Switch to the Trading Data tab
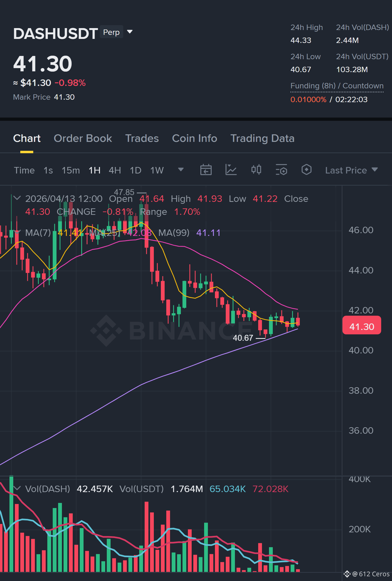The width and height of the screenshot is (392, 581). (262, 138)
